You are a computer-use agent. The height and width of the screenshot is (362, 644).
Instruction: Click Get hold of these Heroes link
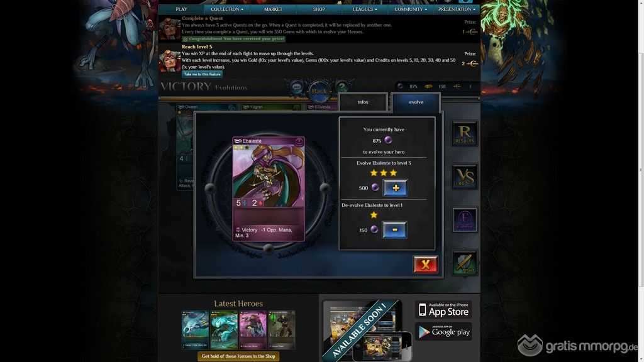(x=238, y=356)
